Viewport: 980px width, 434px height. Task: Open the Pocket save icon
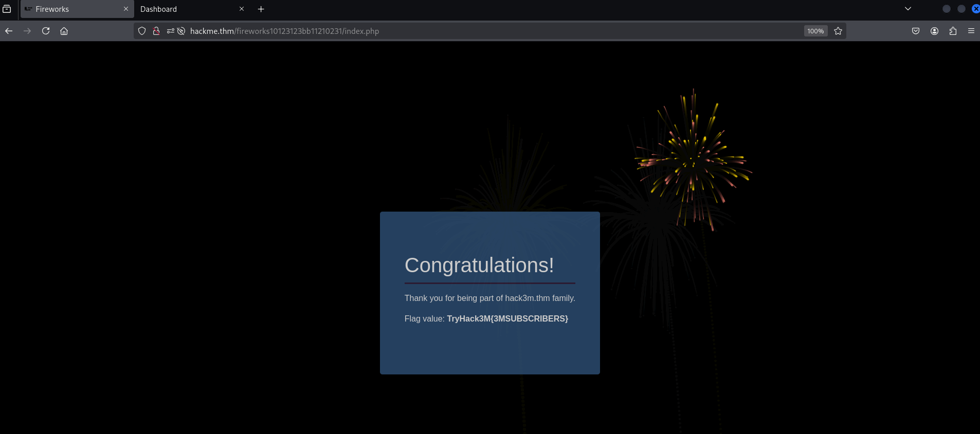click(x=916, y=31)
